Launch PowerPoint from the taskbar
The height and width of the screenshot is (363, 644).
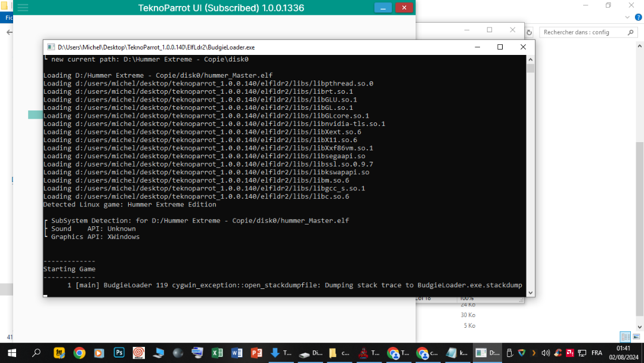click(256, 353)
